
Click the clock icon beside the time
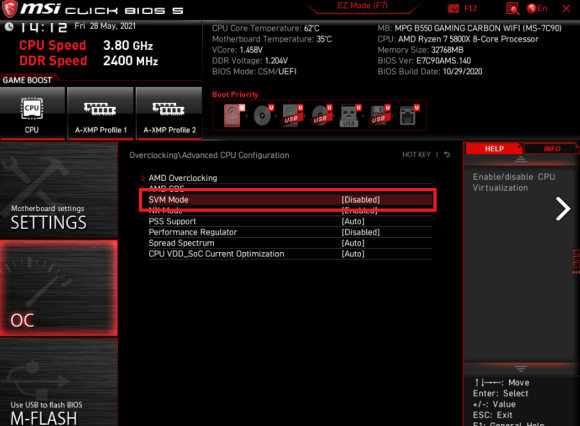[9, 27]
